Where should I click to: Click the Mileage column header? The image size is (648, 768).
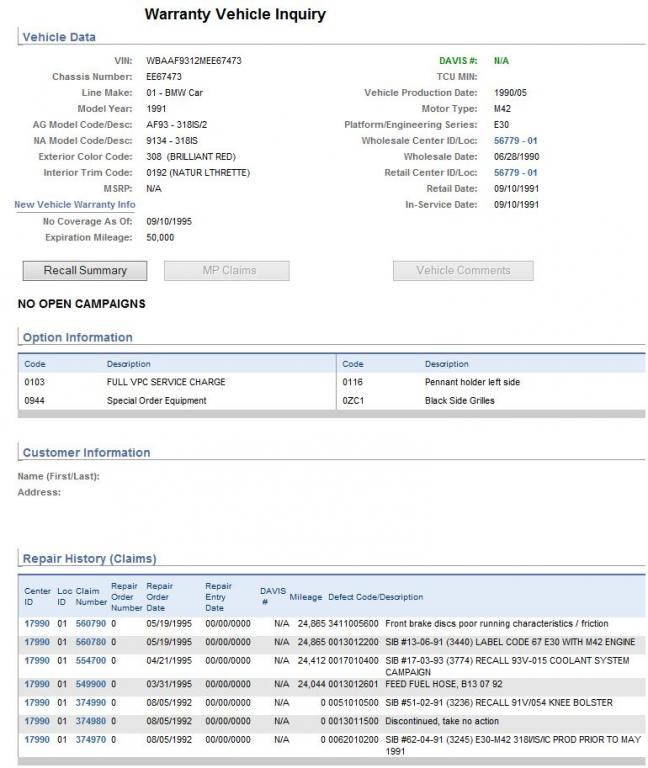[306, 597]
